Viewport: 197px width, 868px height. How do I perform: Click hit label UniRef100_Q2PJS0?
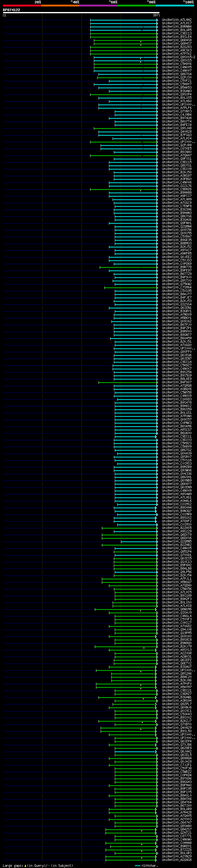[177, 78]
